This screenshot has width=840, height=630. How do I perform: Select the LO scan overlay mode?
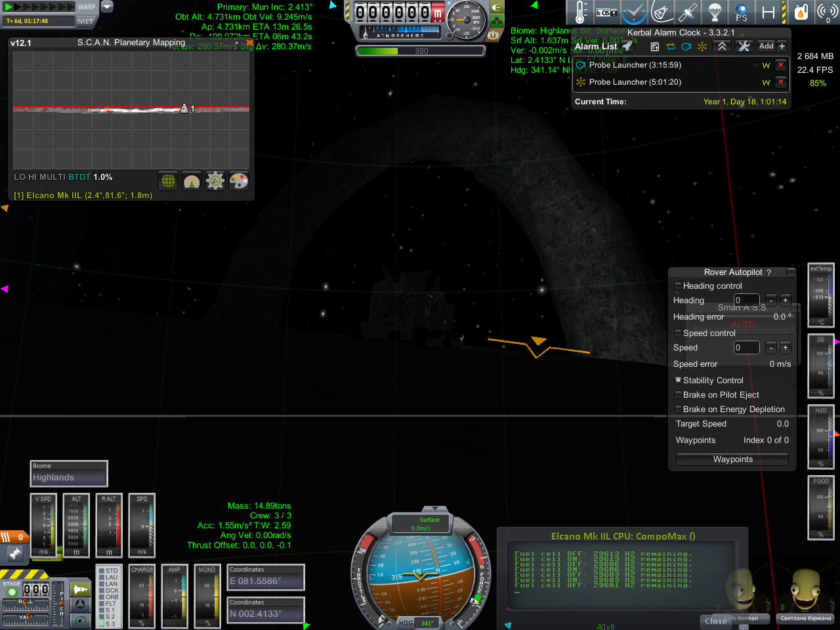point(20,177)
